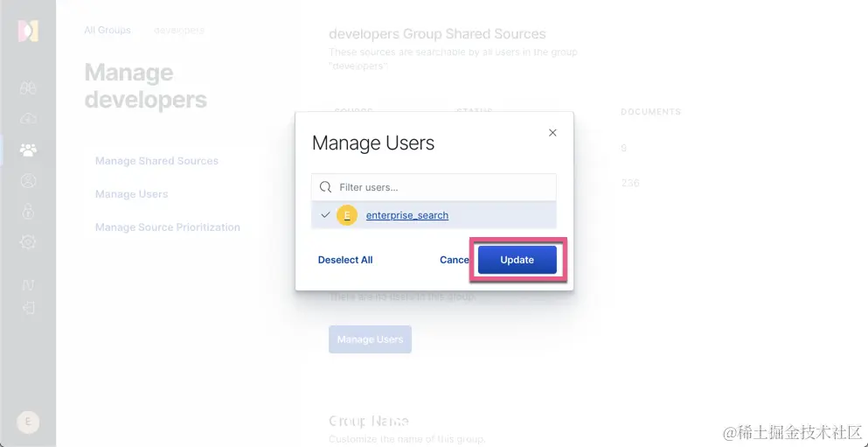Click the yellow E avatar of enterprise_search

pos(347,215)
